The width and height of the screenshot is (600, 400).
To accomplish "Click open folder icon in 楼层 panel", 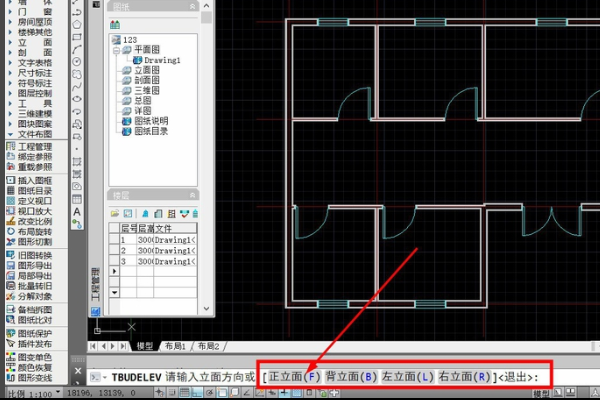I will [115, 213].
